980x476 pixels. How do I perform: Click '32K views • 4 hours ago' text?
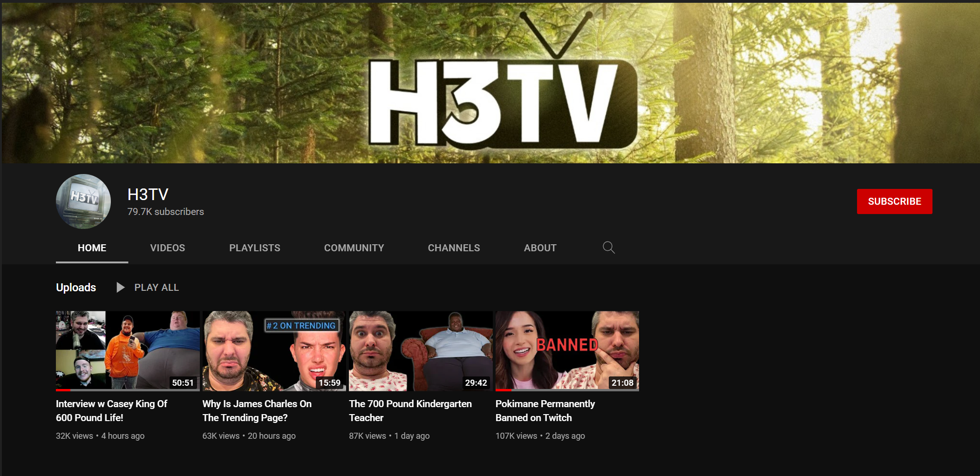[x=100, y=436]
